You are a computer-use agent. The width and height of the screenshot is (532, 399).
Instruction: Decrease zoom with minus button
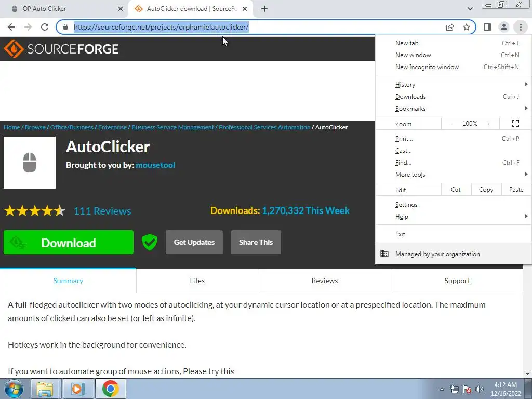point(451,124)
